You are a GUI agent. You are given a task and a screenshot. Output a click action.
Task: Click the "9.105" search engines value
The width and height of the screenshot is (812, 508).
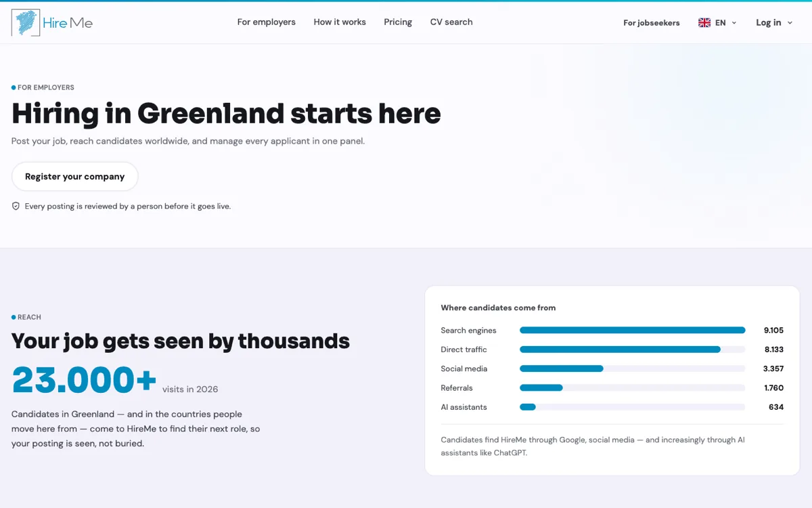click(773, 331)
